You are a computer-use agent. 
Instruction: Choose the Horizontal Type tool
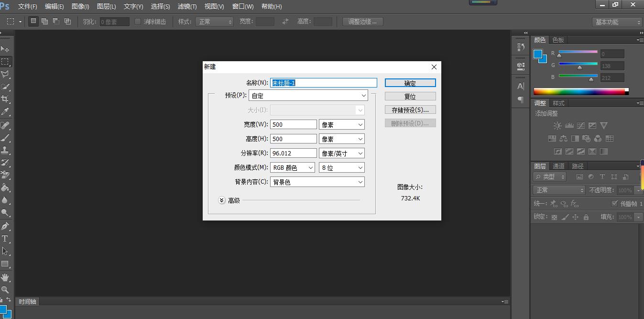(x=6, y=239)
